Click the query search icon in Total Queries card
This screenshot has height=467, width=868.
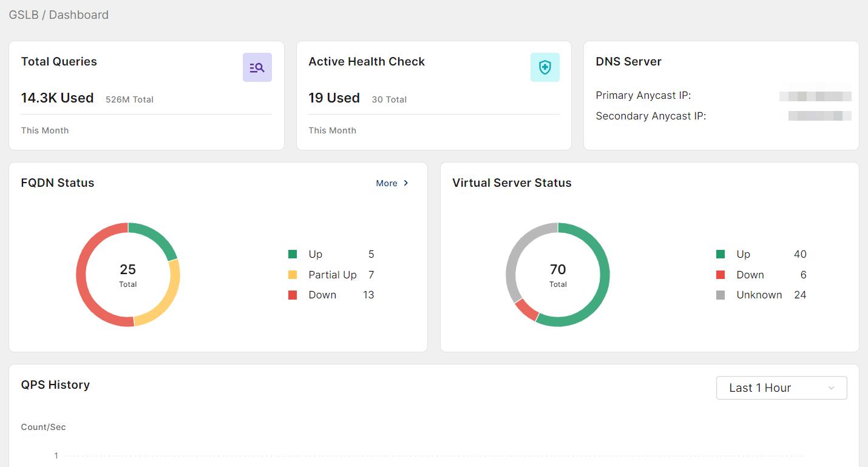[x=257, y=67]
